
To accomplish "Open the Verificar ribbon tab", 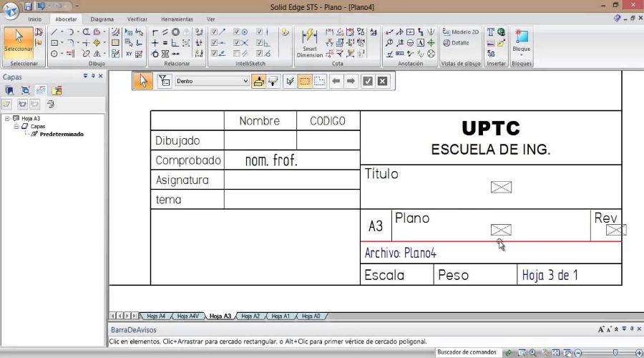I will pyautogui.click(x=137, y=19).
